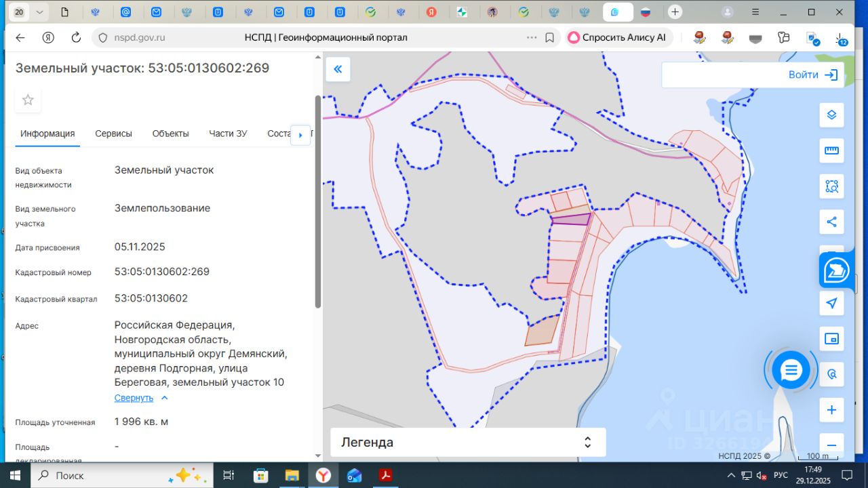The image size is (868, 488).
Task: Click the my location arrow tool
Action: (831, 303)
